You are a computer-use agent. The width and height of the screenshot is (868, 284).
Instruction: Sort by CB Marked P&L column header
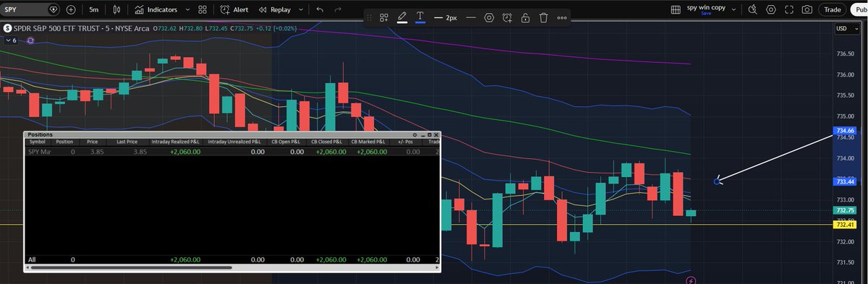368,142
